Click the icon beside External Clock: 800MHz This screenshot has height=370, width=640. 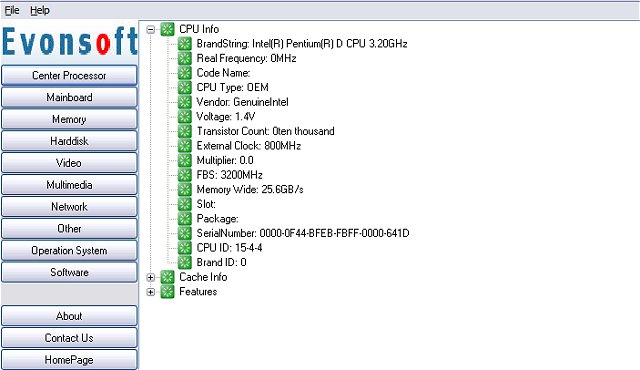click(x=184, y=146)
